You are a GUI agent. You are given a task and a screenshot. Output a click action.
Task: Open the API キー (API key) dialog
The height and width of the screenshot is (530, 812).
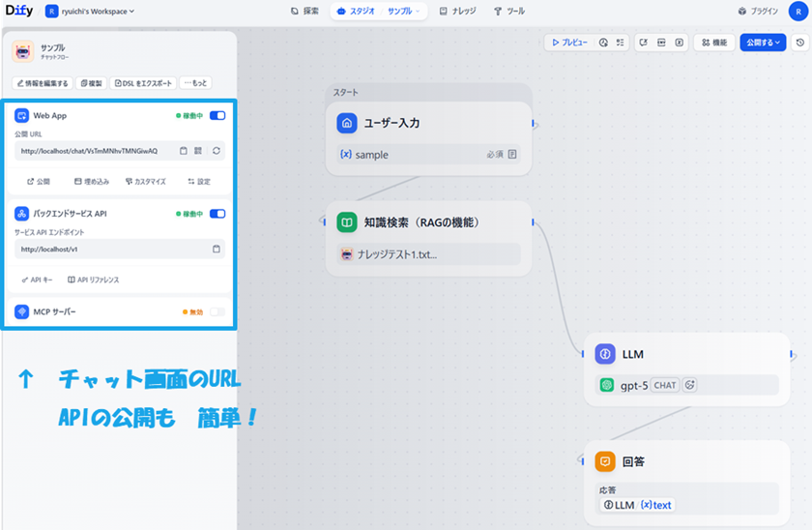[38, 280]
